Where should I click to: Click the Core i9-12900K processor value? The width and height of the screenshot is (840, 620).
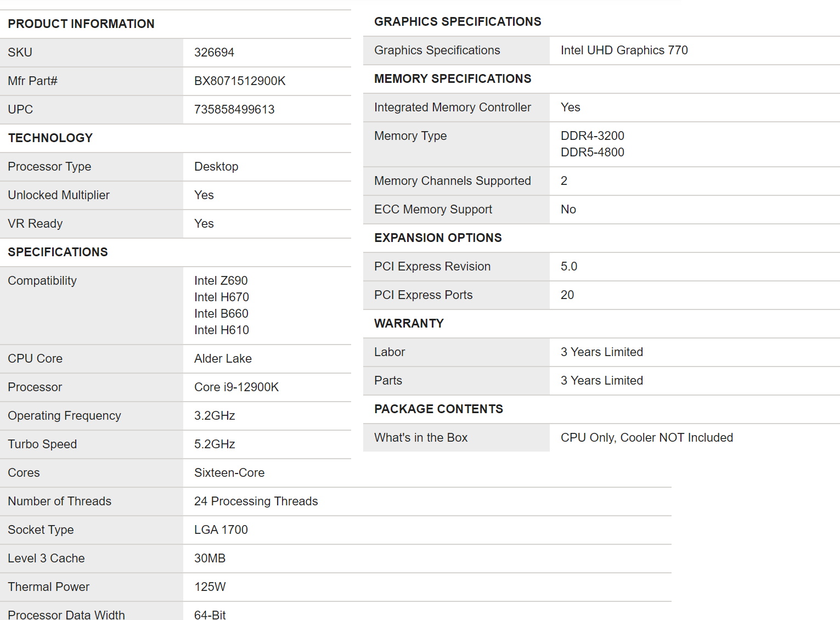[x=236, y=387]
